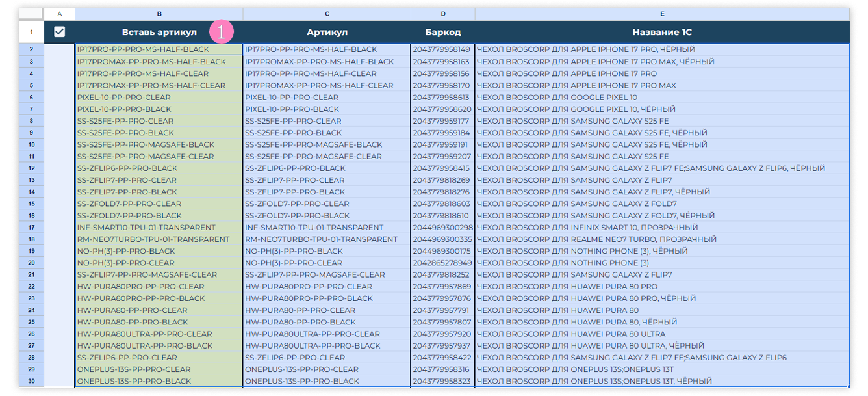The image size is (868, 396).
Task: Select column C cell SS-S25FE-PP-PRO-BLACK
Action: [x=327, y=133]
